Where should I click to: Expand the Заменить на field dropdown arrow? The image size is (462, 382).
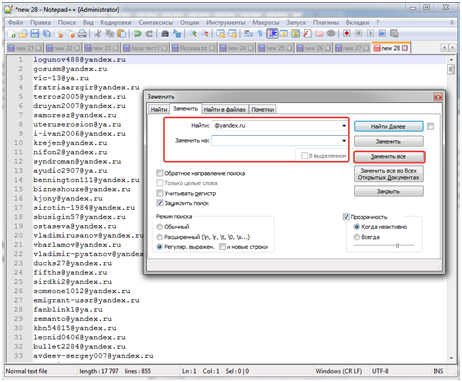tap(344, 141)
